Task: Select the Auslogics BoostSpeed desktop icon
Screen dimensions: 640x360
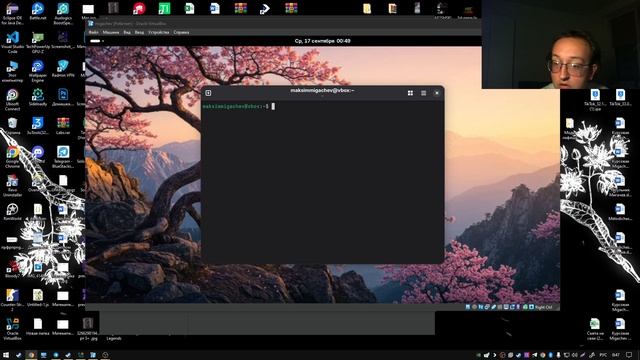Action: [x=63, y=13]
